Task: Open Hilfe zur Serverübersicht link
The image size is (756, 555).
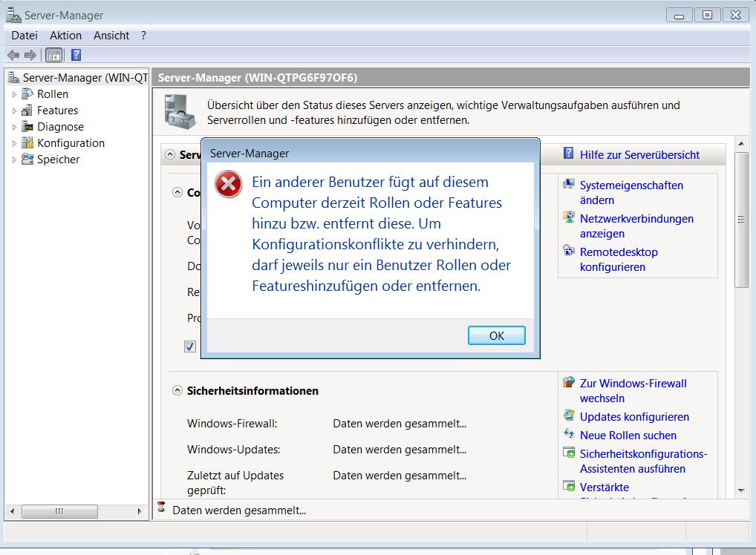Action: [639, 154]
